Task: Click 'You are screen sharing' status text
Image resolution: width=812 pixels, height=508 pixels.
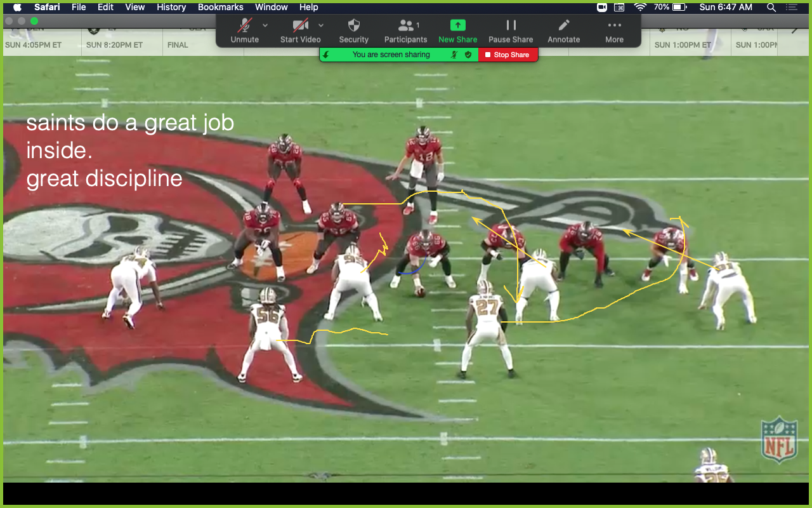Action: pos(391,55)
